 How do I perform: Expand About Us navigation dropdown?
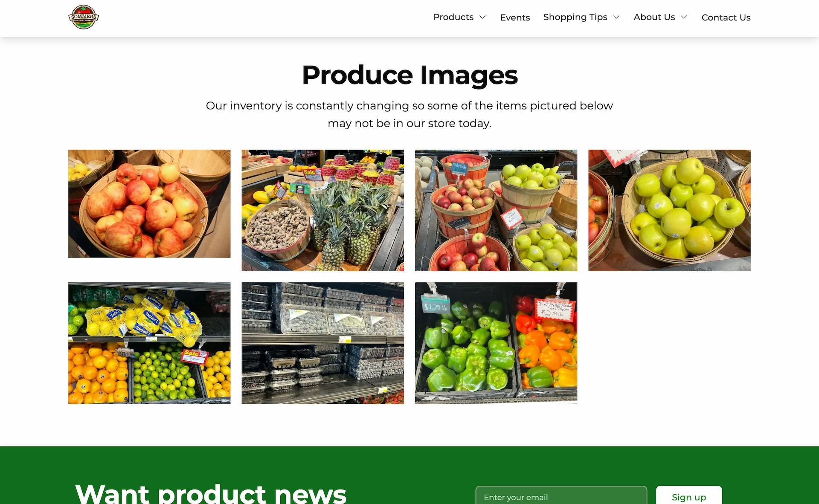pos(685,17)
